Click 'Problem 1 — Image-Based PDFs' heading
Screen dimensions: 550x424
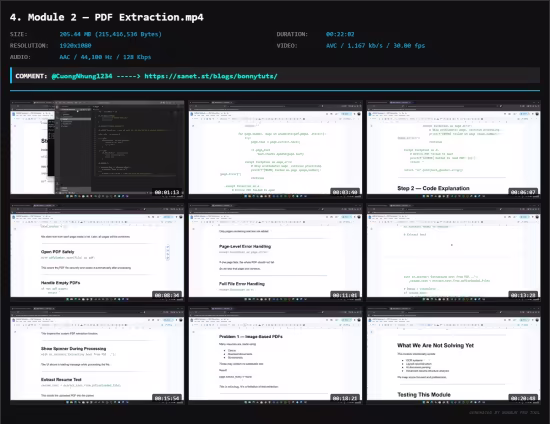coord(251,337)
